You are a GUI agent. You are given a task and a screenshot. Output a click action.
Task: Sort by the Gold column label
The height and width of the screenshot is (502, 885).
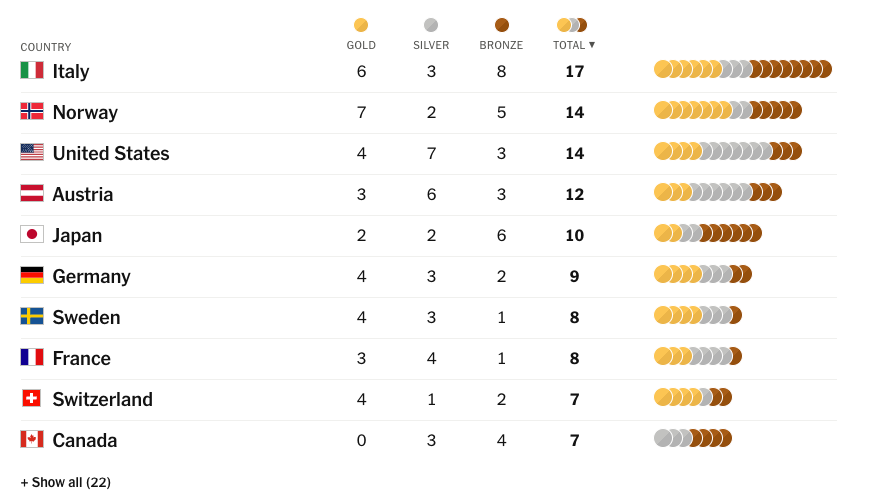361,45
